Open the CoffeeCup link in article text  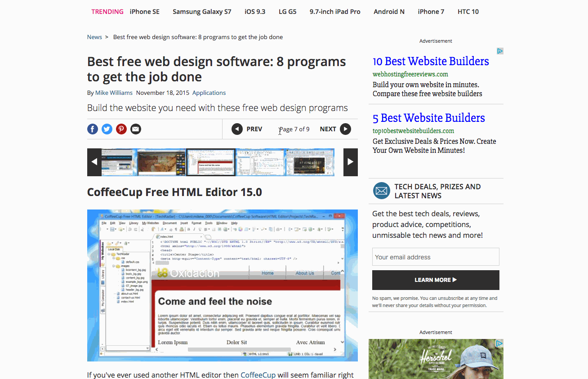pyautogui.click(x=258, y=375)
